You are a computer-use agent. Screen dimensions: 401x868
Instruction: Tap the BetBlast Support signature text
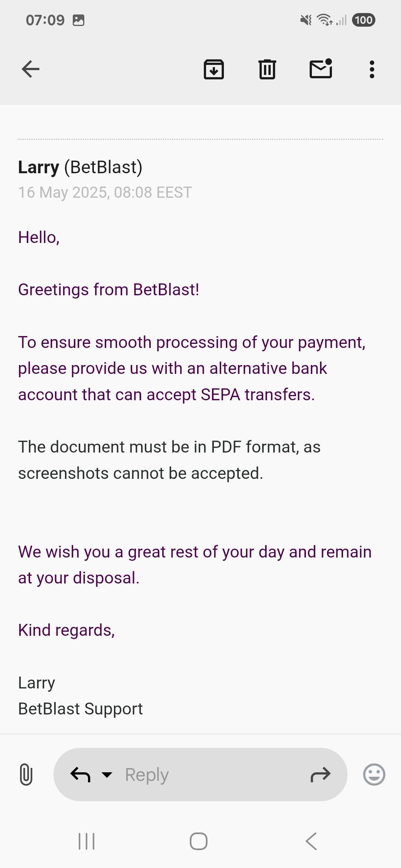pyautogui.click(x=81, y=709)
